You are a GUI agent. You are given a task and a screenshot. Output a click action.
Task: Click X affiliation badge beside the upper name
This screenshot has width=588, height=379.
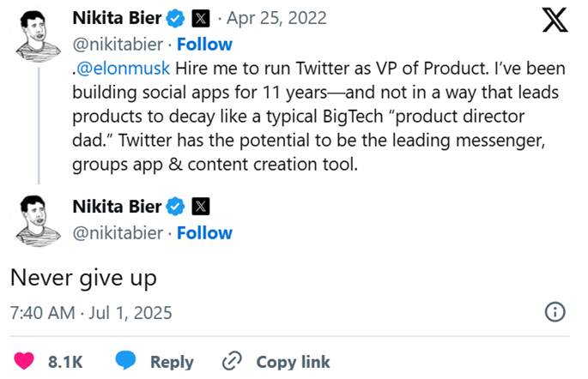point(200,16)
